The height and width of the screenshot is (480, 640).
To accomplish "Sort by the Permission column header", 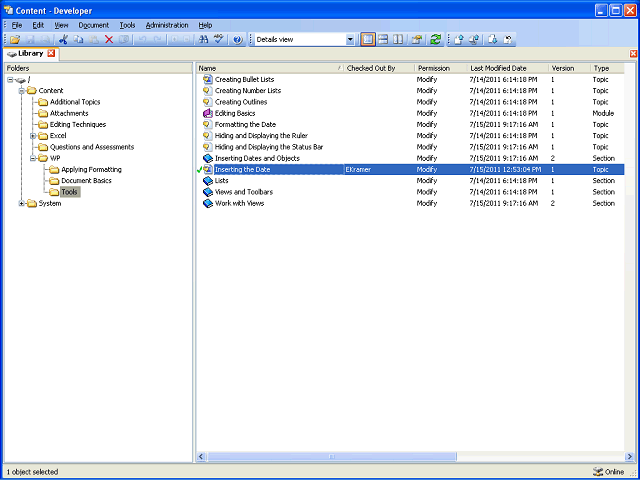I will [x=441, y=68].
